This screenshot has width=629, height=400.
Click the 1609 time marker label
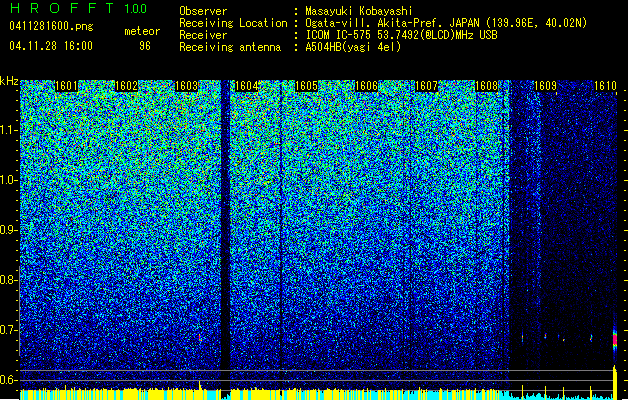click(546, 86)
